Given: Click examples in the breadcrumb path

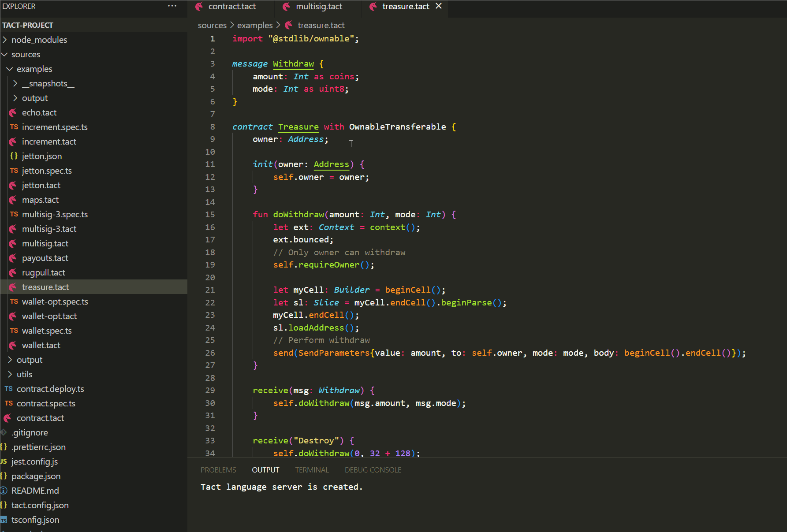Looking at the screenshot, I should tap(255, 25).
